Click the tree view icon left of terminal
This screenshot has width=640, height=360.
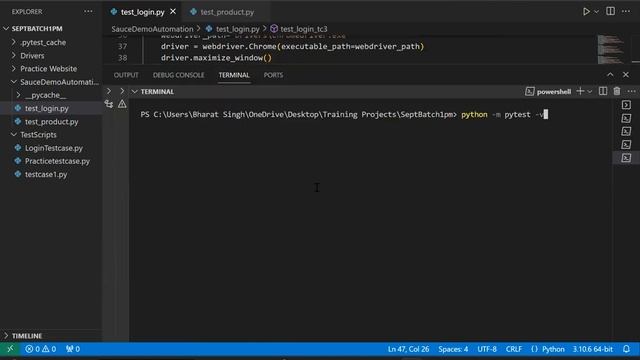click(x=109, y=104)
